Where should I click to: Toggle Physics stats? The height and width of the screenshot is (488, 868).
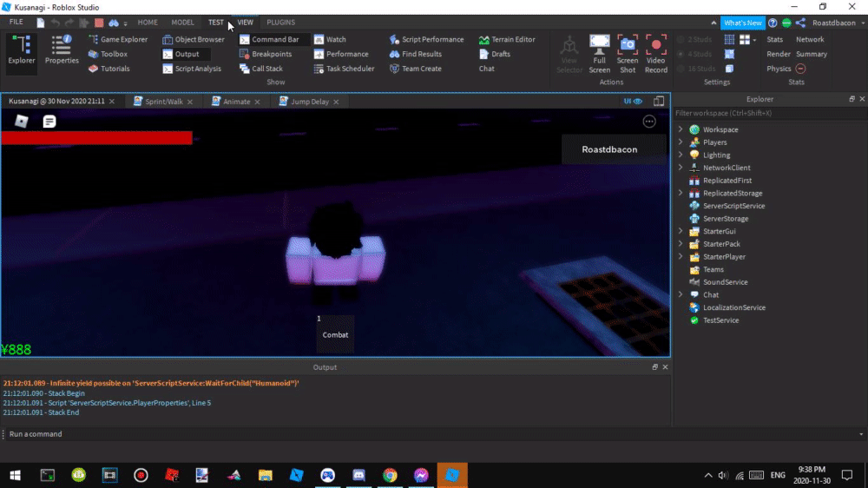tap(779, 69)
